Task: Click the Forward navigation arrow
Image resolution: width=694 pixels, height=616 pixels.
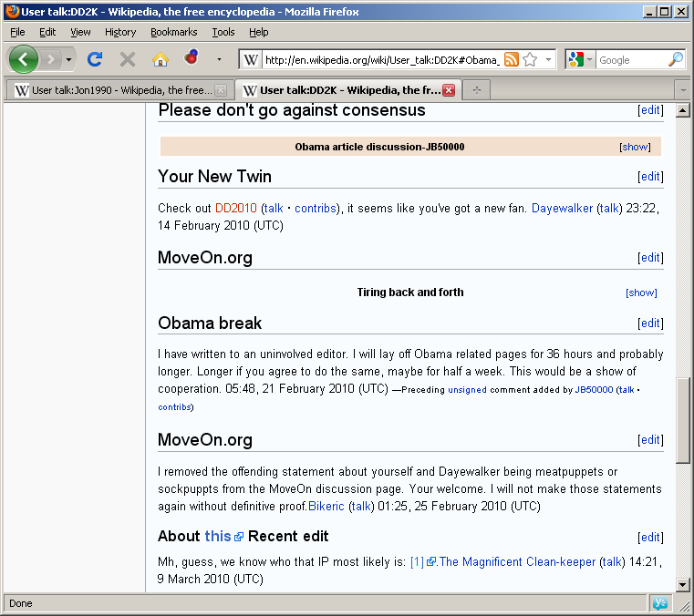Action: 50,59
